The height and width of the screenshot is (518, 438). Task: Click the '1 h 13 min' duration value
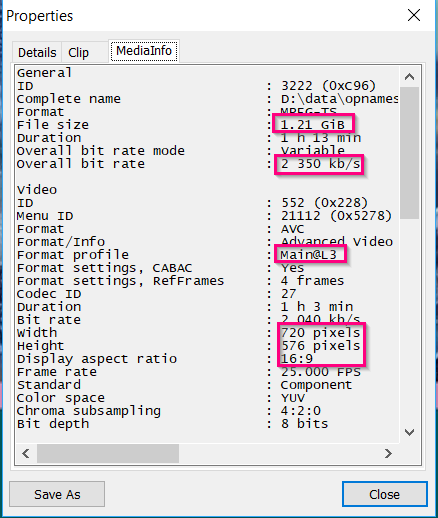pyautogui.click(x=321, y=138)
